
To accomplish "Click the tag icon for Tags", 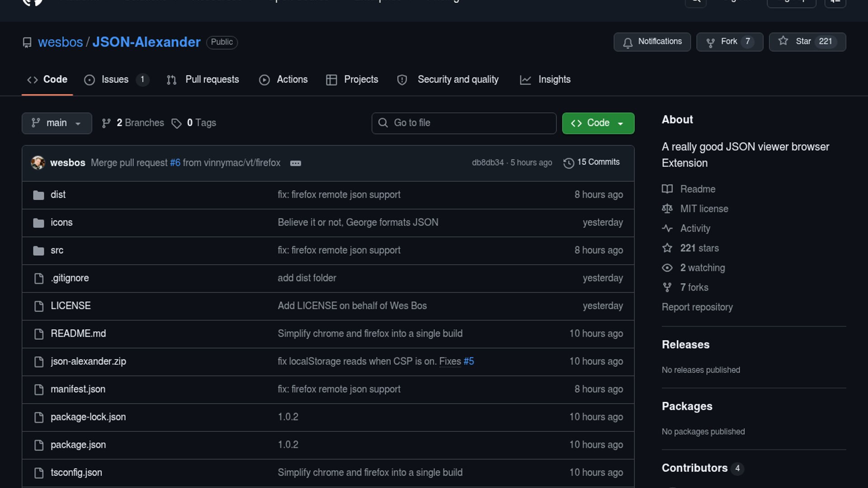I will pyautogui.click(x=176, y=123).
